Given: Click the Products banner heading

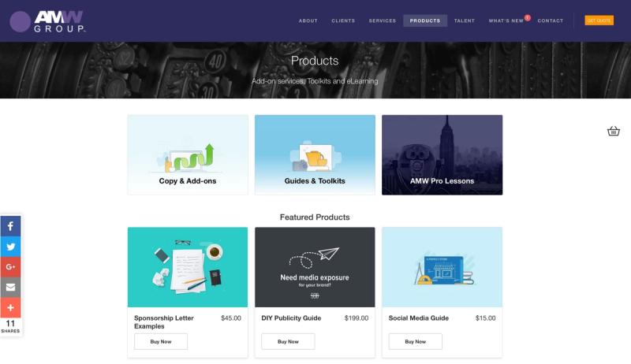Looking at the screenshot, I should pos(315,61).
